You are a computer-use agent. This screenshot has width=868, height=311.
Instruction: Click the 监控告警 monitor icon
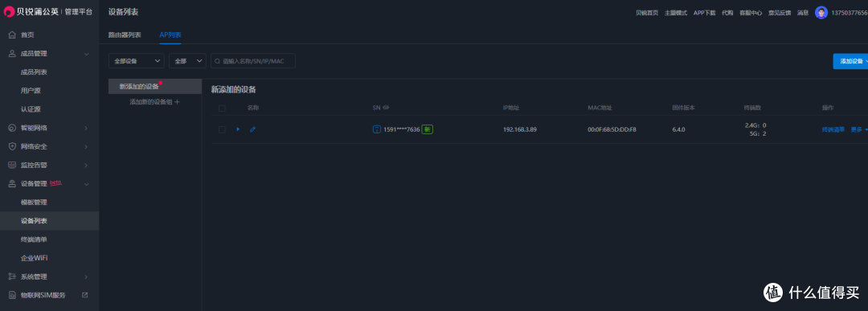12,165
